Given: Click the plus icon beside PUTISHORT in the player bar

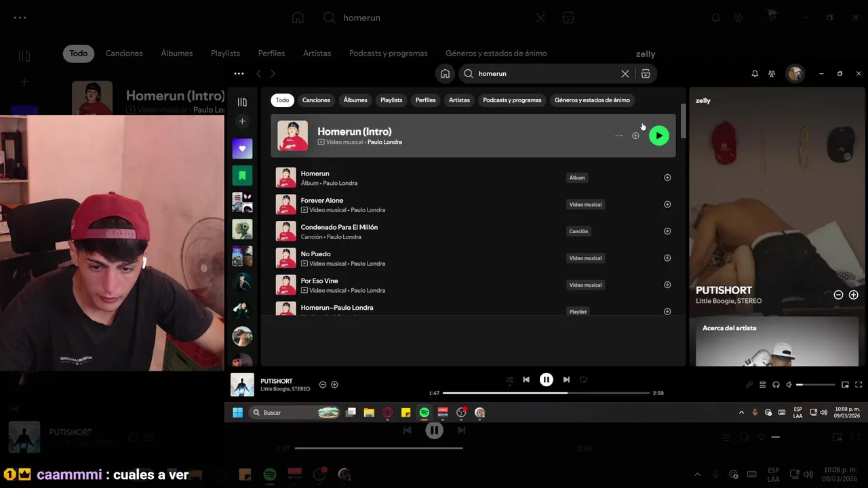Looking at the screenshot, I should 334,384.
